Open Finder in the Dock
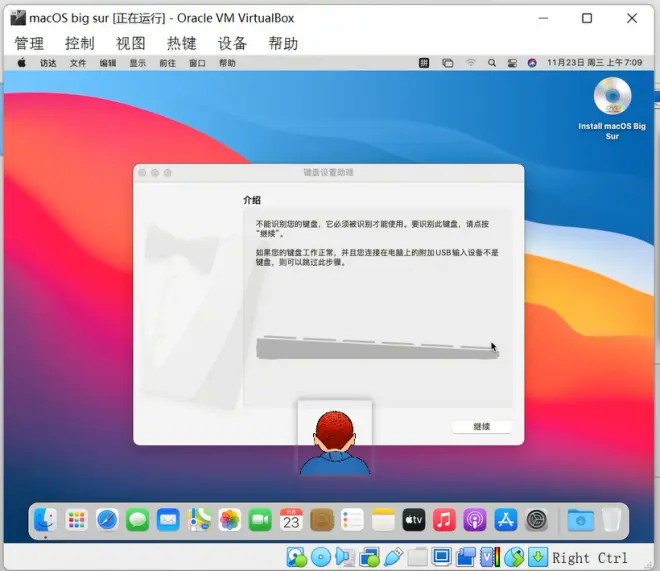 point(45,520)
